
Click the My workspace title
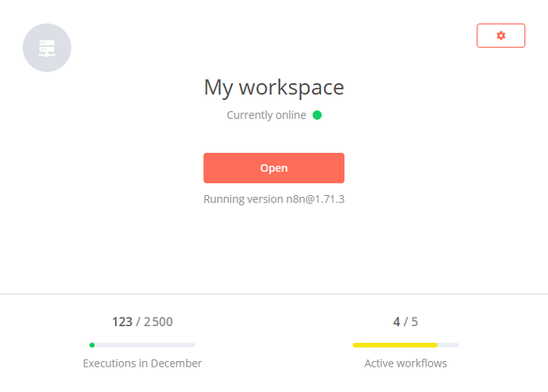click(274, 87)
